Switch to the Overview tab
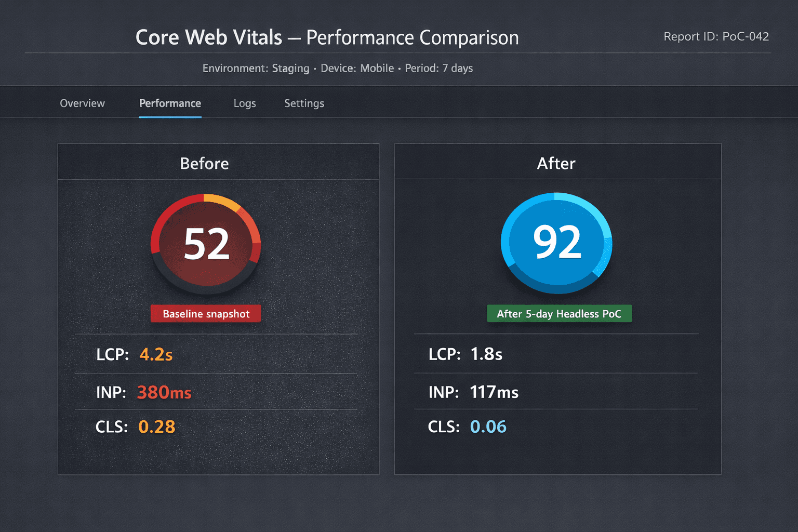Image resolution: width=798 pixels, height=532 pixels. [82, 103]
